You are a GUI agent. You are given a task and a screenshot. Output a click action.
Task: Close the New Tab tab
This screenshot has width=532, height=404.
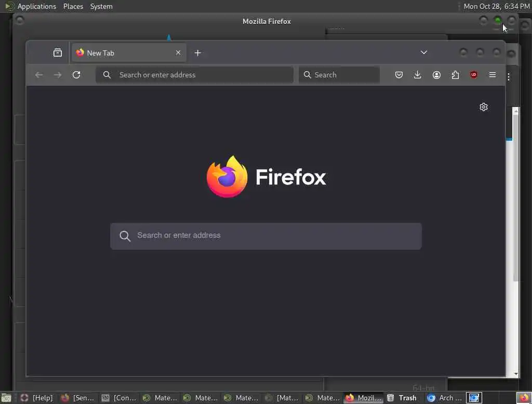pyautogui.click(x=178, y=52)
